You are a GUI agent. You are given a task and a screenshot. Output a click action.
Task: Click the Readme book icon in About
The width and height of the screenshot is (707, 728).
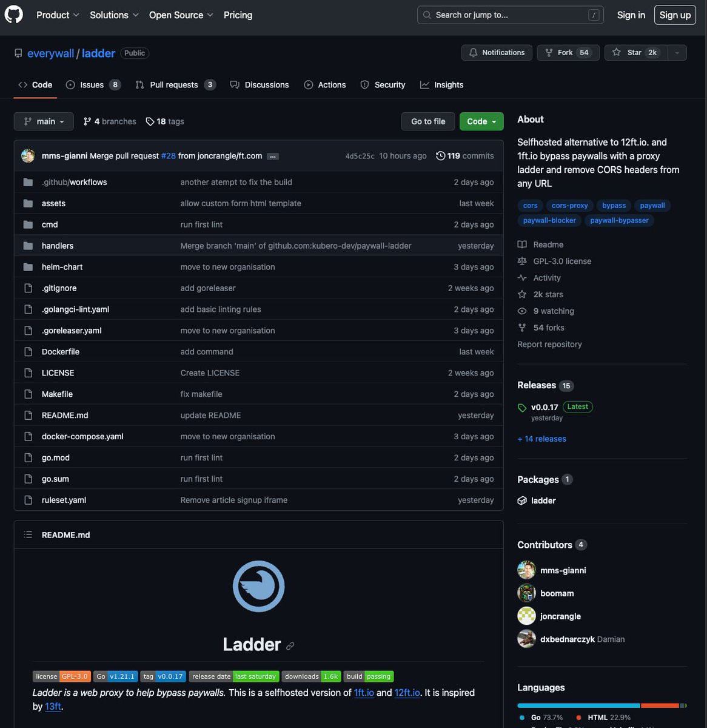coord(522,244)
